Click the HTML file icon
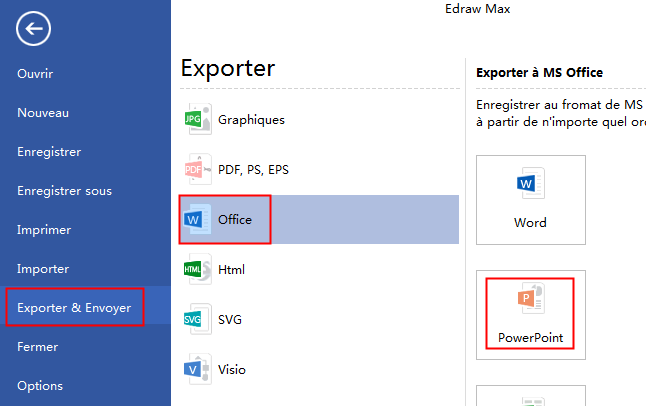The height and width of the screenshot is (406, 646). point(198,269)
